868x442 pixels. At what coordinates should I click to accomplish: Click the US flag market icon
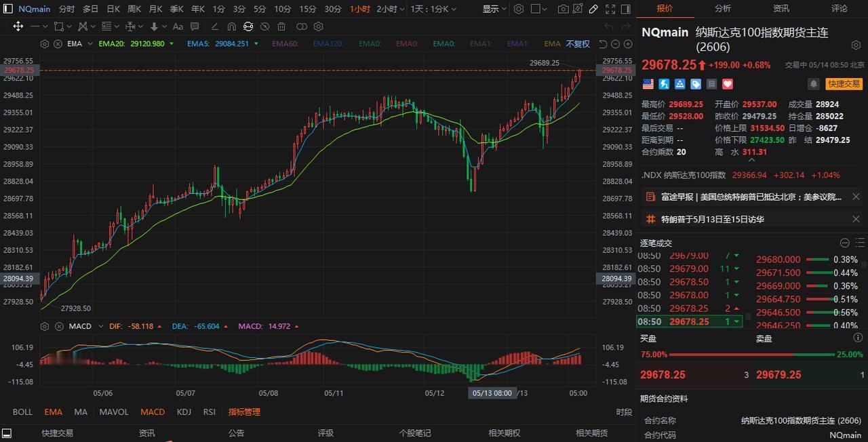click(x=648, y=84)
